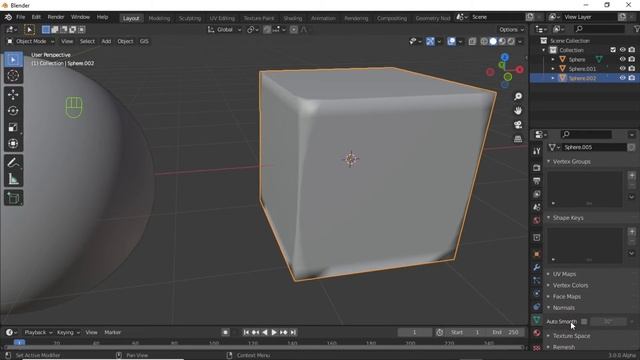Open the Physics properties tab
The width and height of the screenshot is (640, 360).
click(537, 293)
